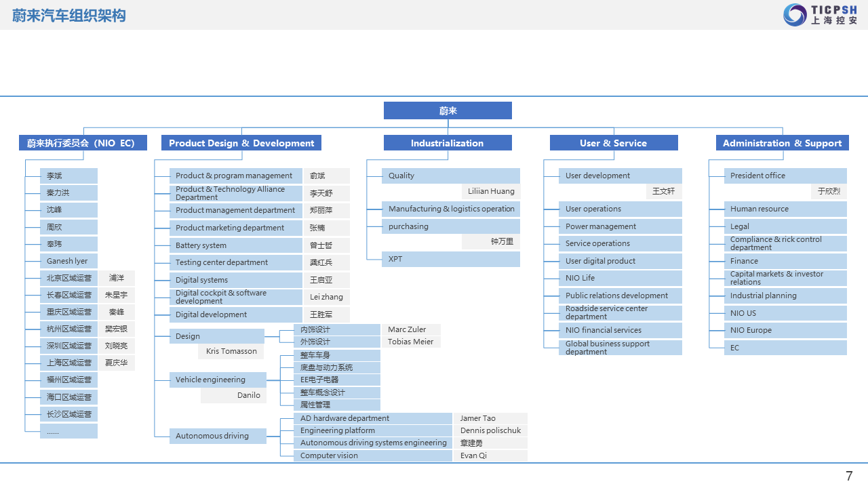Image resolution: width=868 pixels, height=488 pixels.
Task: Select the Administration & Support header
Action: [782, 143]
